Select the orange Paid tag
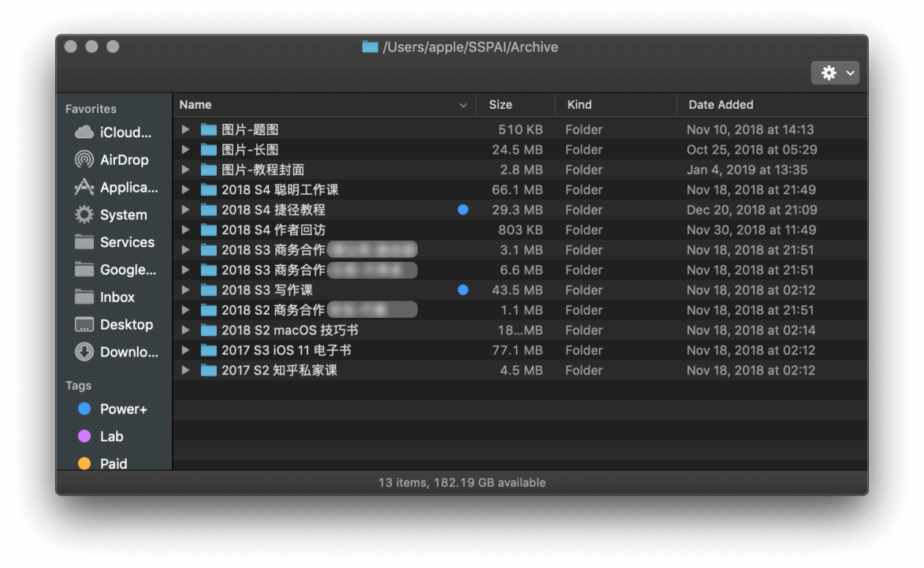This screenshot has height=568, width=924. [84, 464]
